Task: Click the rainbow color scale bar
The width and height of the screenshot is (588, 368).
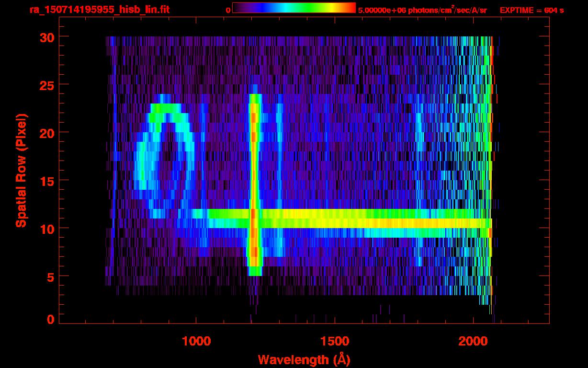Action: click(x=294, y=8)
